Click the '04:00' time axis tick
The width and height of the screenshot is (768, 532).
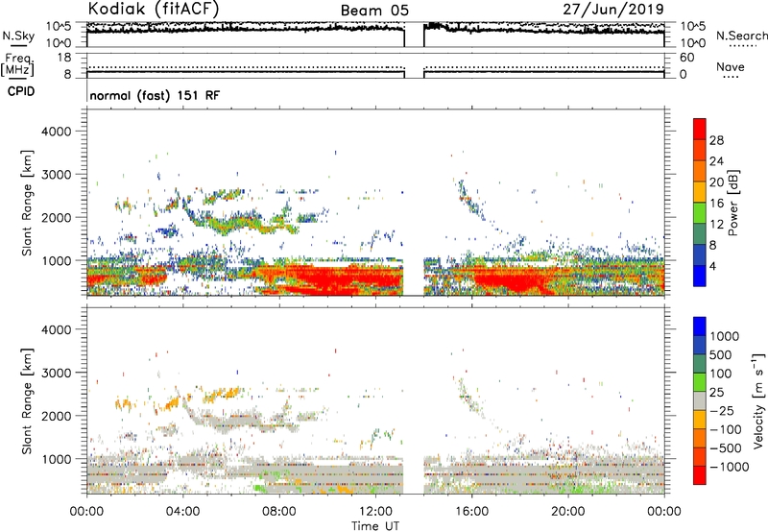click(182, 512)
